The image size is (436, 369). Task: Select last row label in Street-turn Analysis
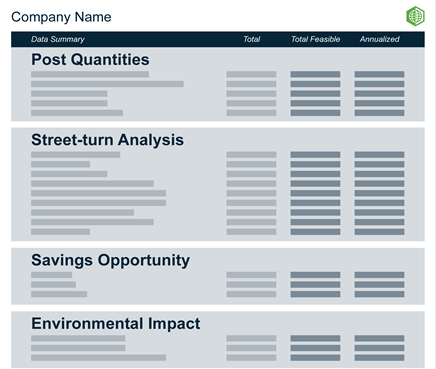coord(61,232)
